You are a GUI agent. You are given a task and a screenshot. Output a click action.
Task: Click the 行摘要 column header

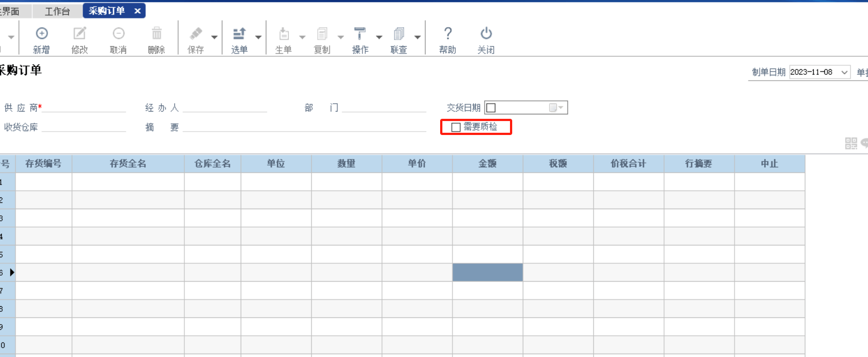coord(699,164)
